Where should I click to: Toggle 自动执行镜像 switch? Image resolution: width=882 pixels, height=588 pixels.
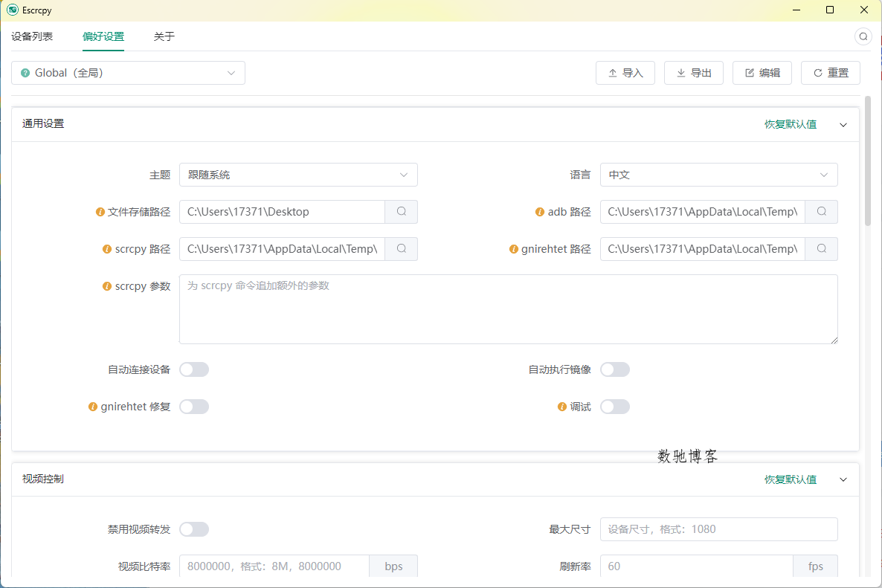tap(615, 369)
